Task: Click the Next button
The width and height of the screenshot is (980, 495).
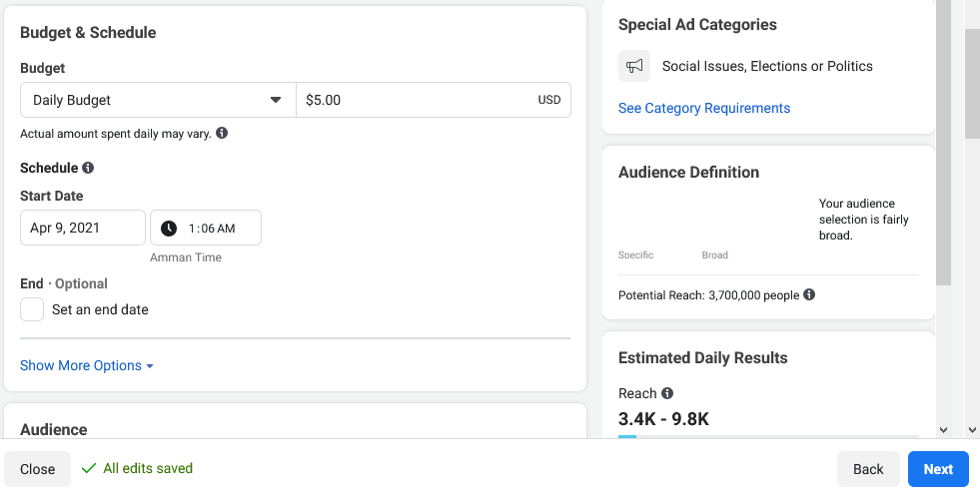Action: point(938,469)
